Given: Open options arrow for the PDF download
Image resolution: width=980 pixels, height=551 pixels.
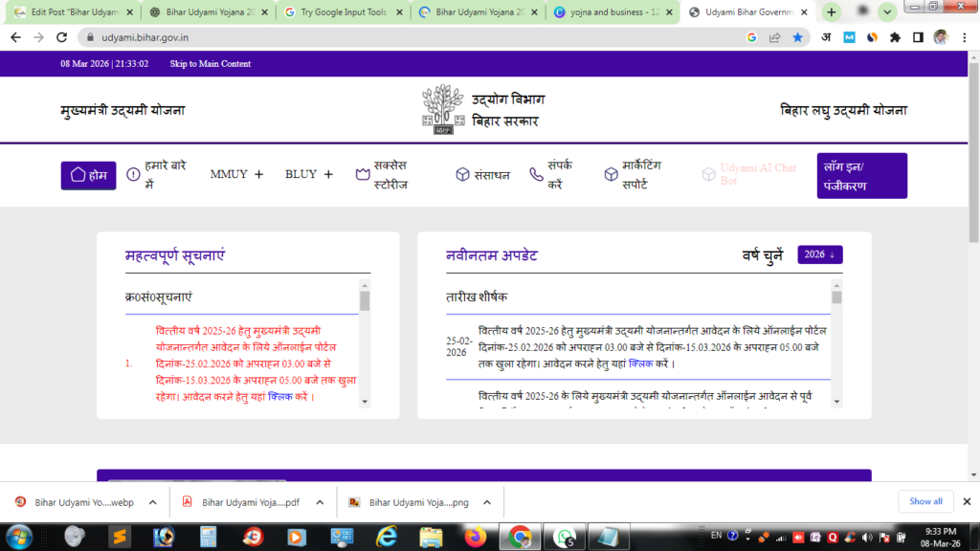Looking at the screenshot, I should pyautogui.click(x=319, y=502).
